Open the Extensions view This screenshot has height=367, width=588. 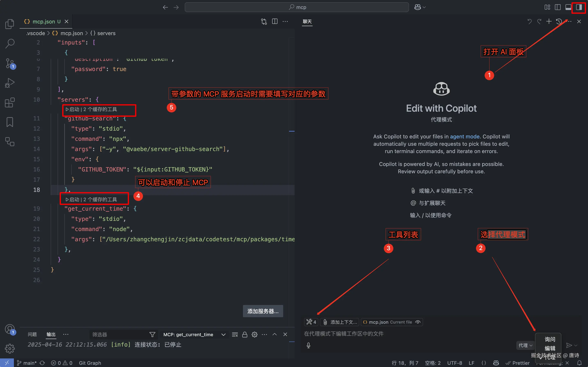pyautogui.click(x=10, y=102)
